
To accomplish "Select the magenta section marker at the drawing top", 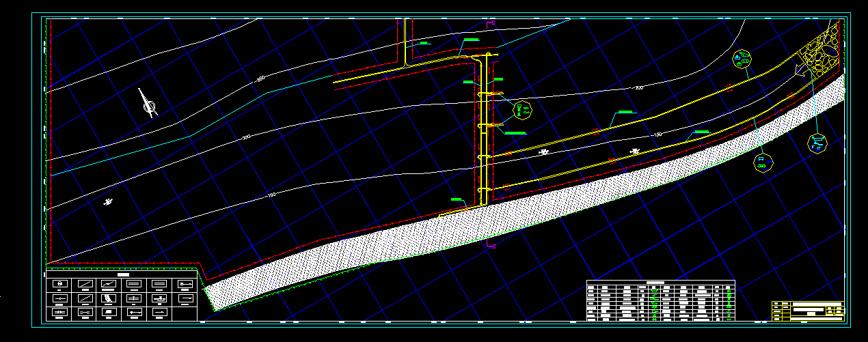I will point(490,25).
